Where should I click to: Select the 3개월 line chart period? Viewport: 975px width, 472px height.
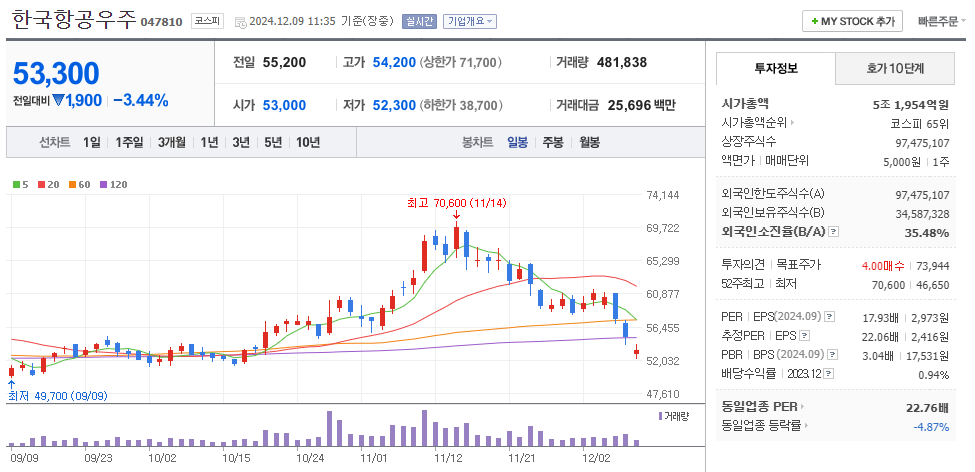click(172, 142)
